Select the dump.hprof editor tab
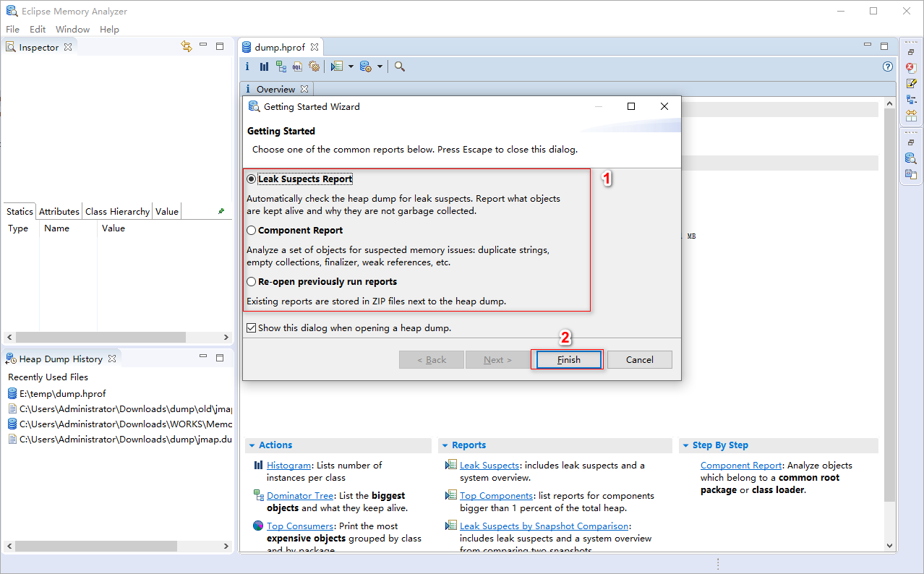Screen dimensions: 924x574 coord(281,47)
